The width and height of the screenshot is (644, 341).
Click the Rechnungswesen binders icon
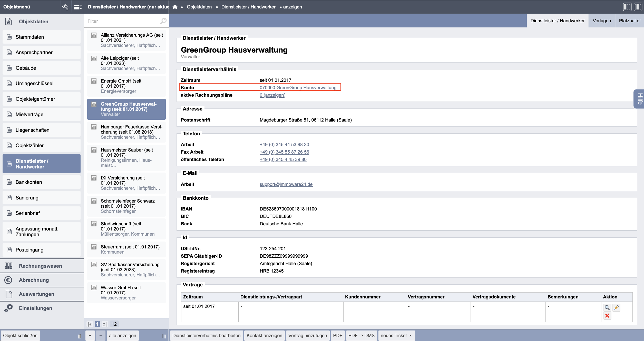8,266
